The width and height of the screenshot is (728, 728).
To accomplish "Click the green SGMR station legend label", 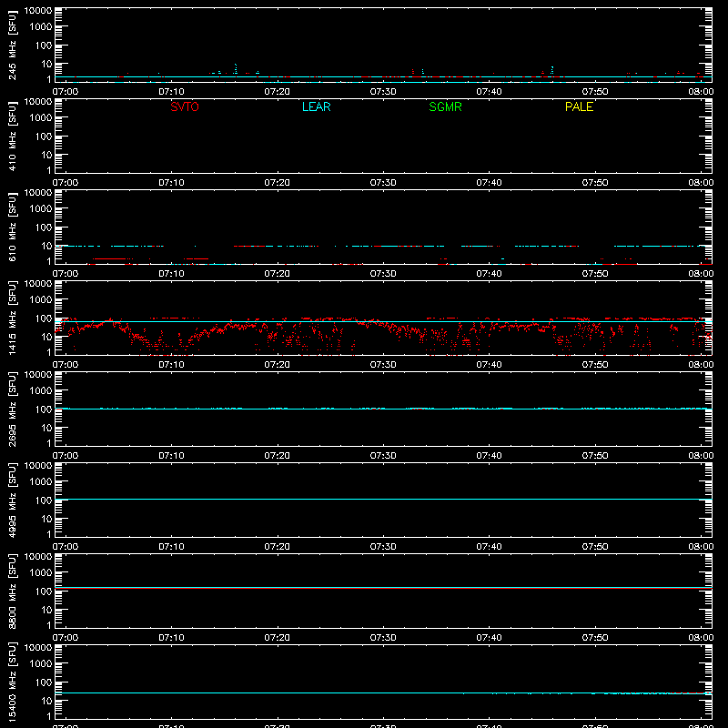I will click(x=445, y=106).
